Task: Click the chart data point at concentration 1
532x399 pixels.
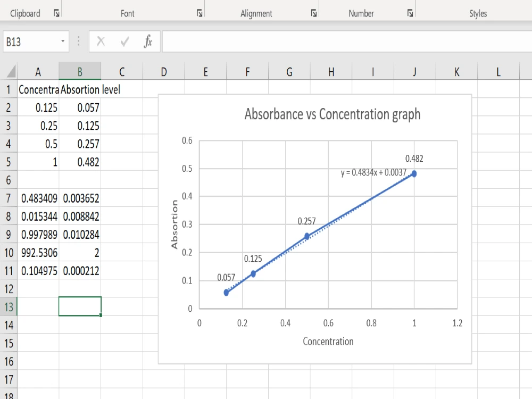Action: tap(414, 174)
